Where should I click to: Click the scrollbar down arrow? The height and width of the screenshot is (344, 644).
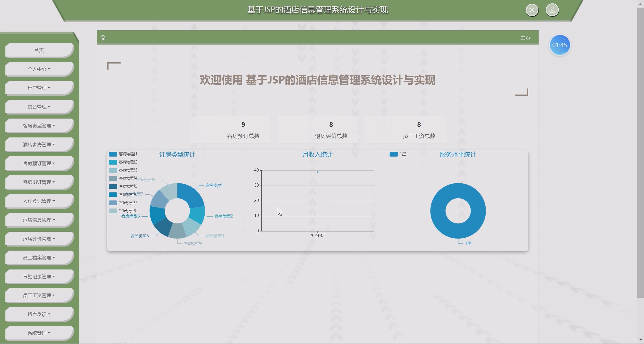pos(640,339)
